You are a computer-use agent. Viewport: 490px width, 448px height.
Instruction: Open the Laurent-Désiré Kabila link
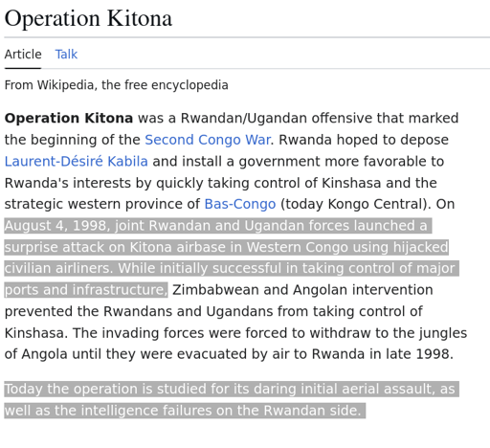click(77, 161)
